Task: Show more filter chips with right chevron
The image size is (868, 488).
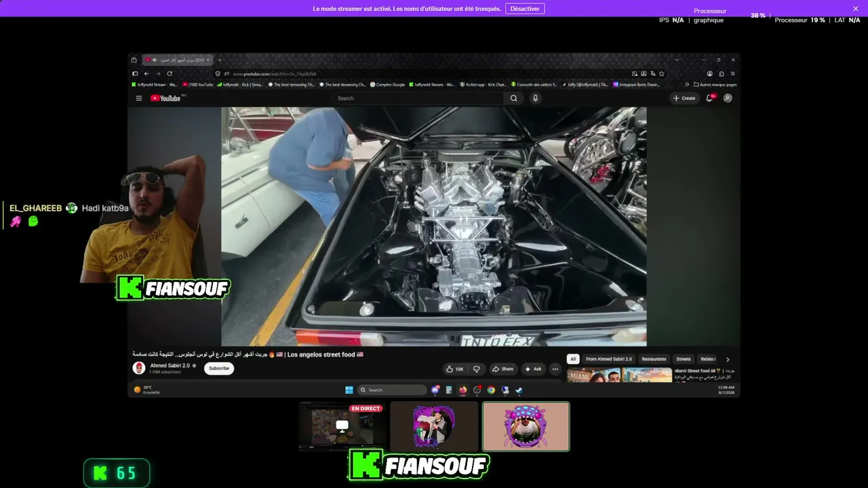Action: [728, 359]
